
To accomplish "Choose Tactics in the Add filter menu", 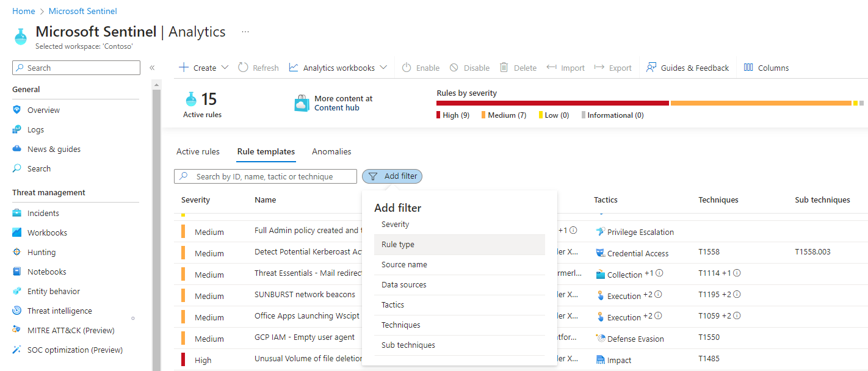I will pos(393,304).
